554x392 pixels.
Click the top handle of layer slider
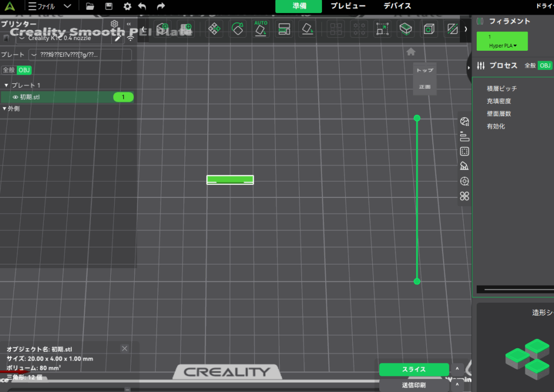pyautogui.click(x=417, y=118)
